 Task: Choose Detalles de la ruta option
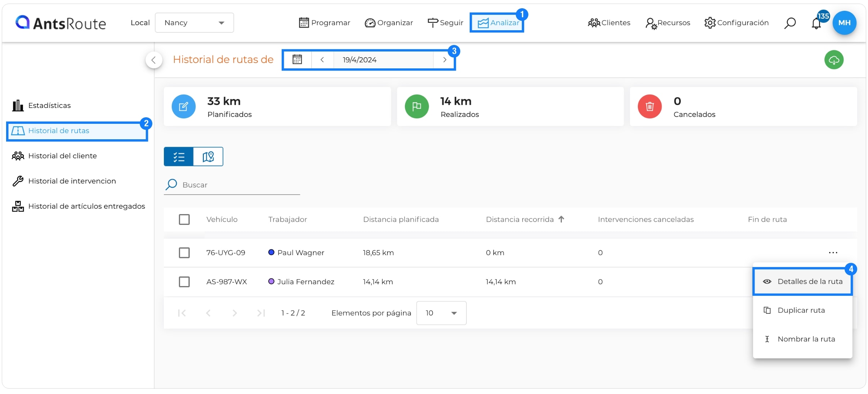click(802, 281)
